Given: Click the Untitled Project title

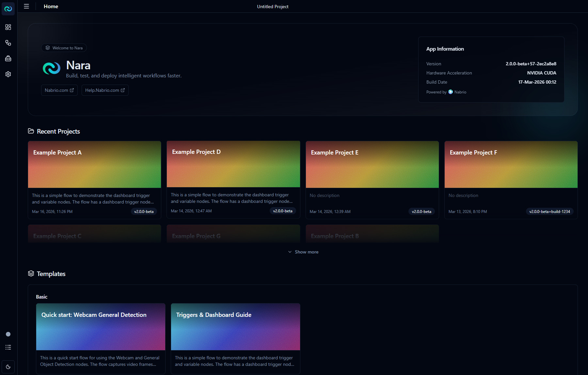Looking at the screenshot, I should 273,7.
